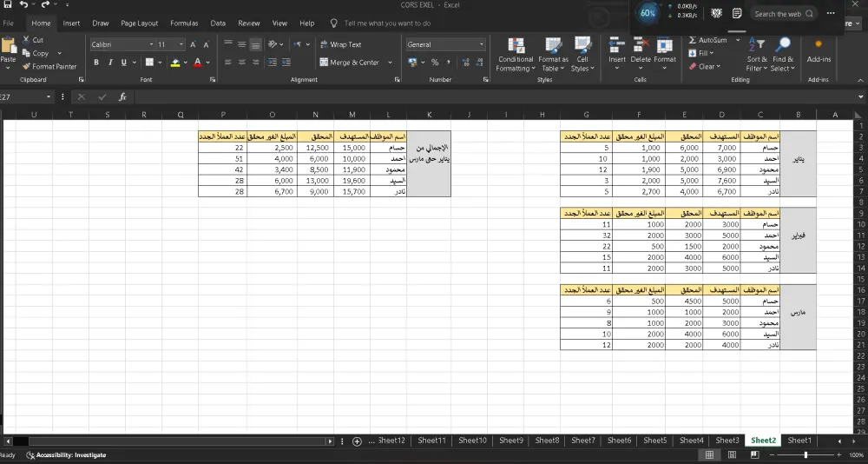Toggle Align Left for text
Image resolution: width=868 pixels, height=464 pixels.
click(228, 63)
